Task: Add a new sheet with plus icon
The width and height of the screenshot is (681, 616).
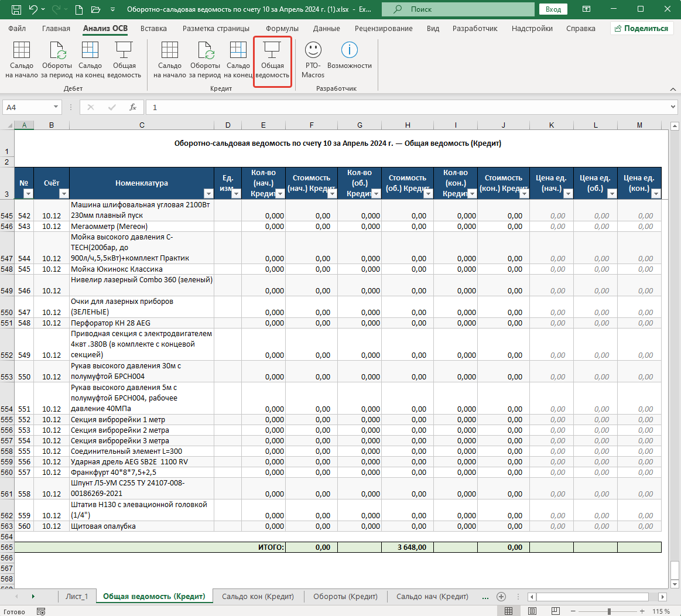Action: coord(501,597)
